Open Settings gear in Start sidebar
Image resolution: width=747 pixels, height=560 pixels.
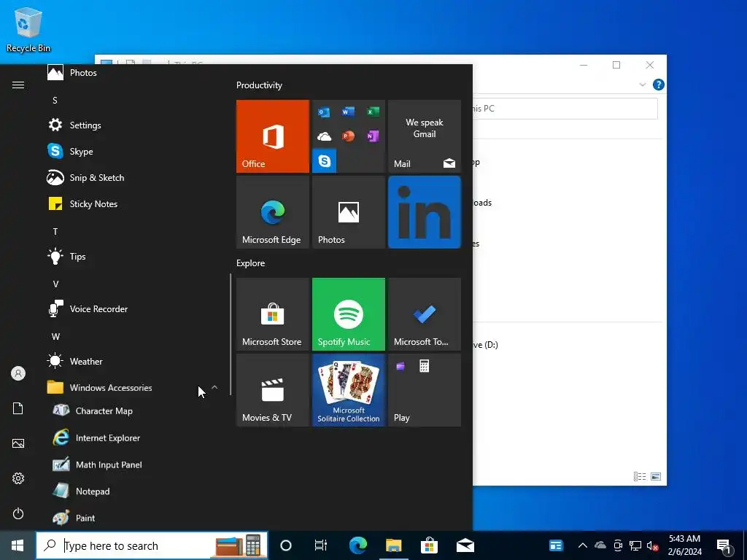(18, 478)
